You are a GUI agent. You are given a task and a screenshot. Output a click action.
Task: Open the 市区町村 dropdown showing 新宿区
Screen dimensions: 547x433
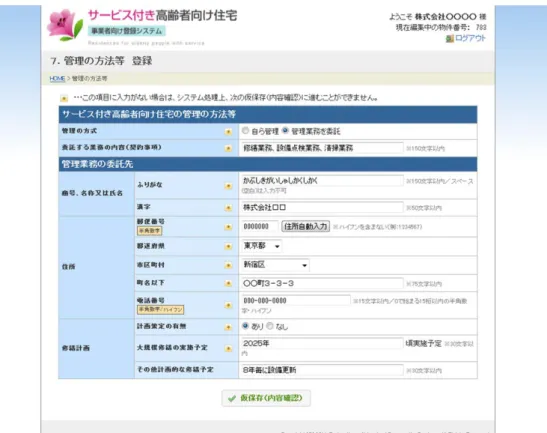point(275,265)
